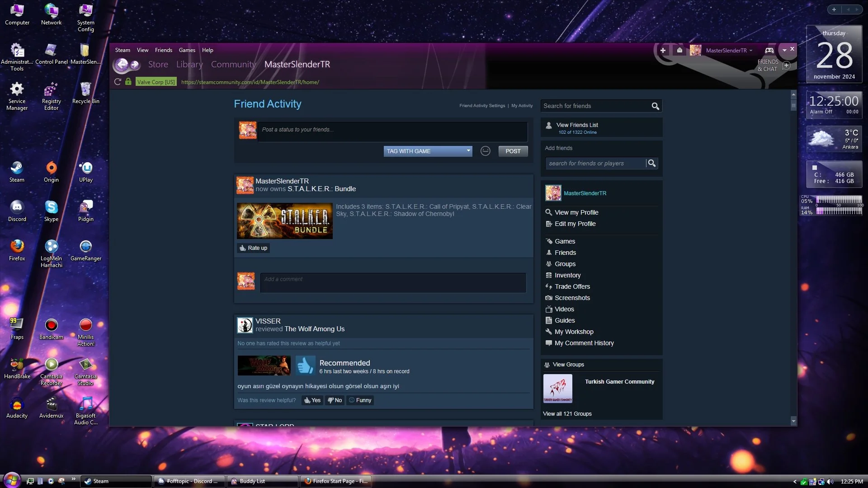The height and width of the screenshot is (488, 868).
Task: Focus the Add a comment field
Action: tap(393, 282)
